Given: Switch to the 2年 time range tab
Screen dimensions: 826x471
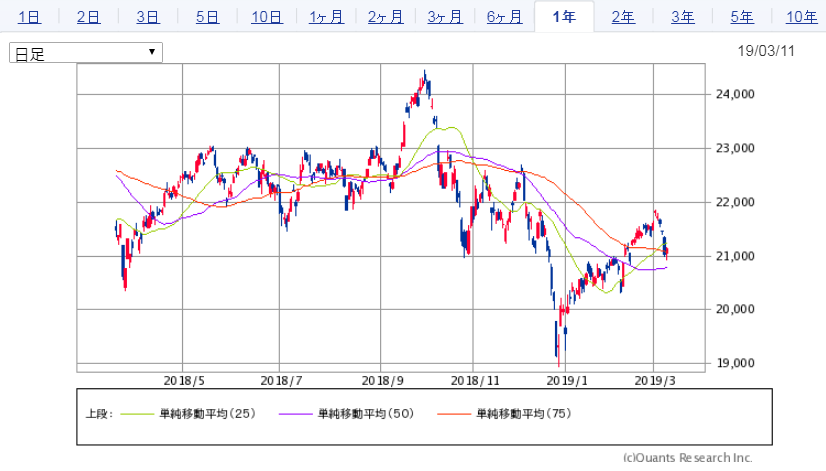Looking at the screenshot, I should click(623, 17).
